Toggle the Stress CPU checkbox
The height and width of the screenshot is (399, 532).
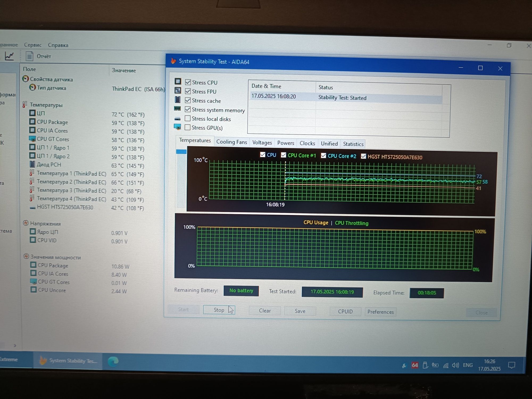click(188, 82)
